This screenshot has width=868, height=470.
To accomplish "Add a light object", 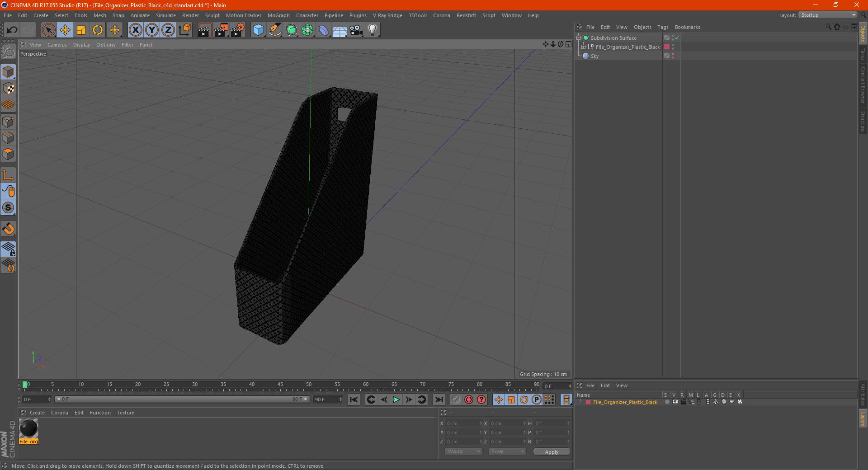I will tap(373, 30).
